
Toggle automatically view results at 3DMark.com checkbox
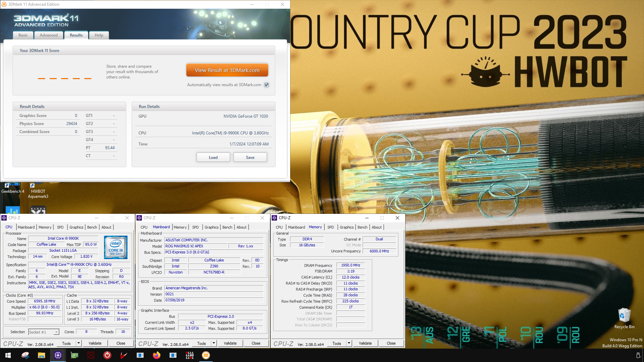[267, 85]
